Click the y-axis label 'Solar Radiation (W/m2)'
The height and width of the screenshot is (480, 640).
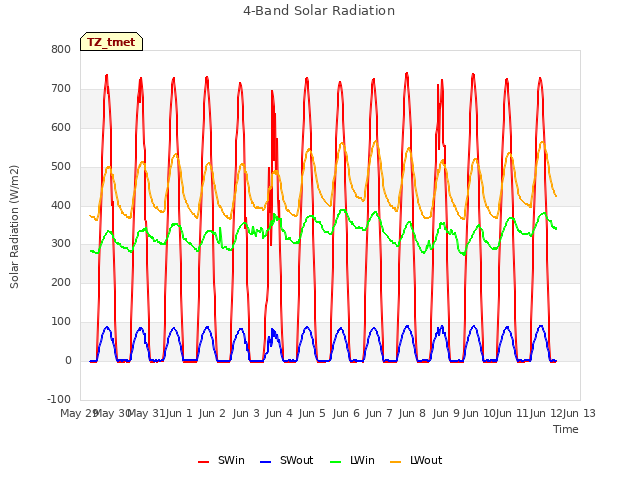pyautogui.click(x=14, y=227)
